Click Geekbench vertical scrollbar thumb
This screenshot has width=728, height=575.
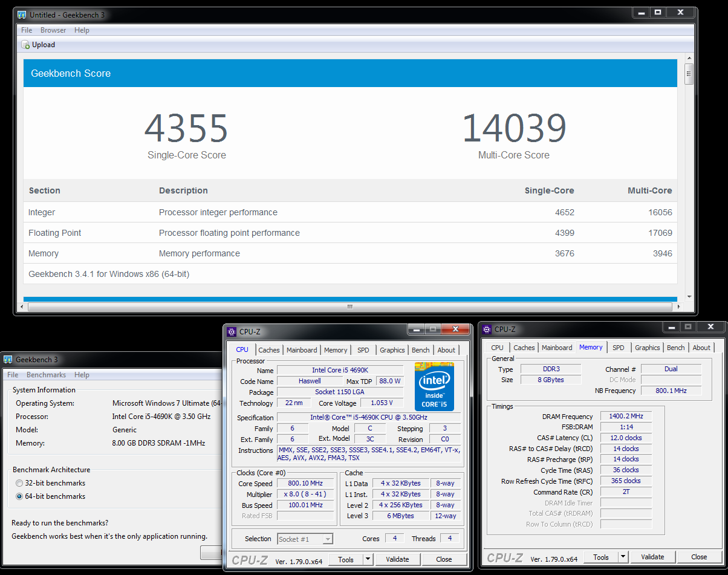tap(689, 74)
